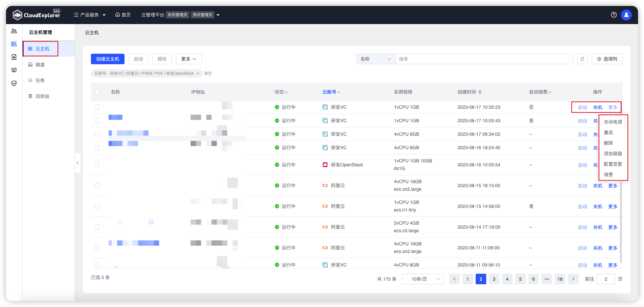Open the 磁盘 sidebar menu item
Screen dimensions: 644x307
pyautogui.click(x=49, y=65)
